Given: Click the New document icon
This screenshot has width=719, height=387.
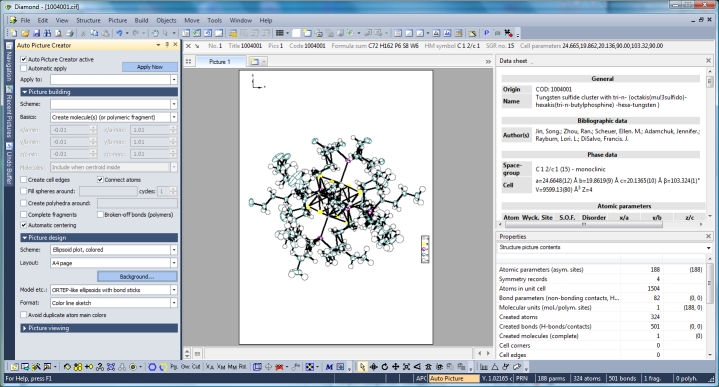Looking at the screenshot, I should click(14, 33).
